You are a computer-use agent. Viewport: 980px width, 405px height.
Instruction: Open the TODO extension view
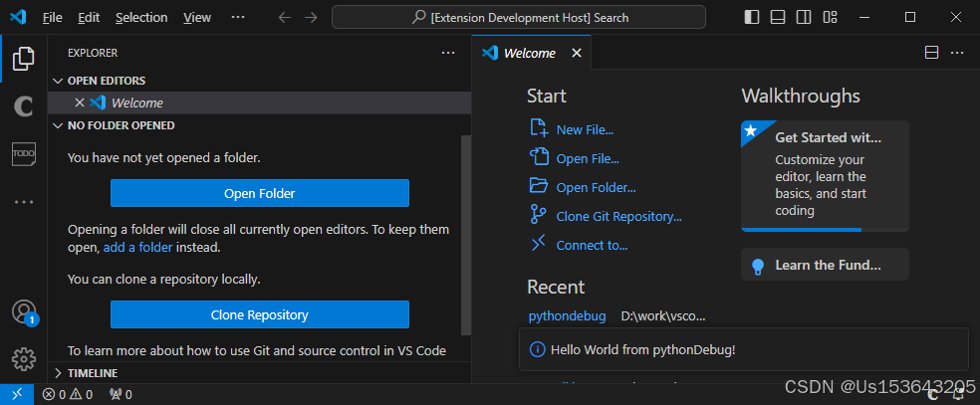point(24,153)
